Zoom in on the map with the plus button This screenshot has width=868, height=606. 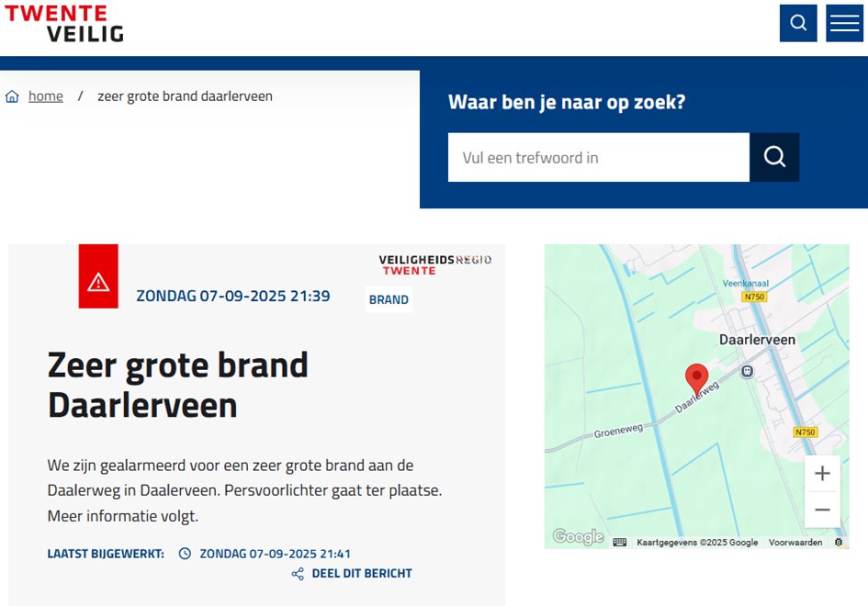(822, 473)
